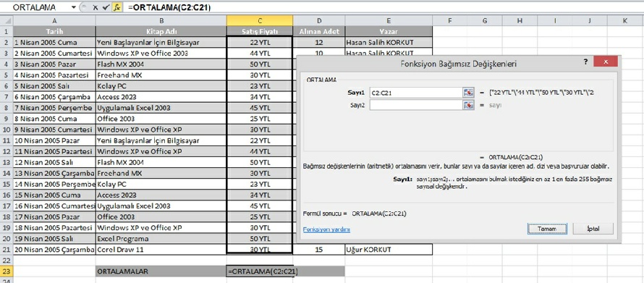Select the Kitap Adı header cell
This screenshot has height=283, width=644.
pyautogui.click(x=161, y=31)
